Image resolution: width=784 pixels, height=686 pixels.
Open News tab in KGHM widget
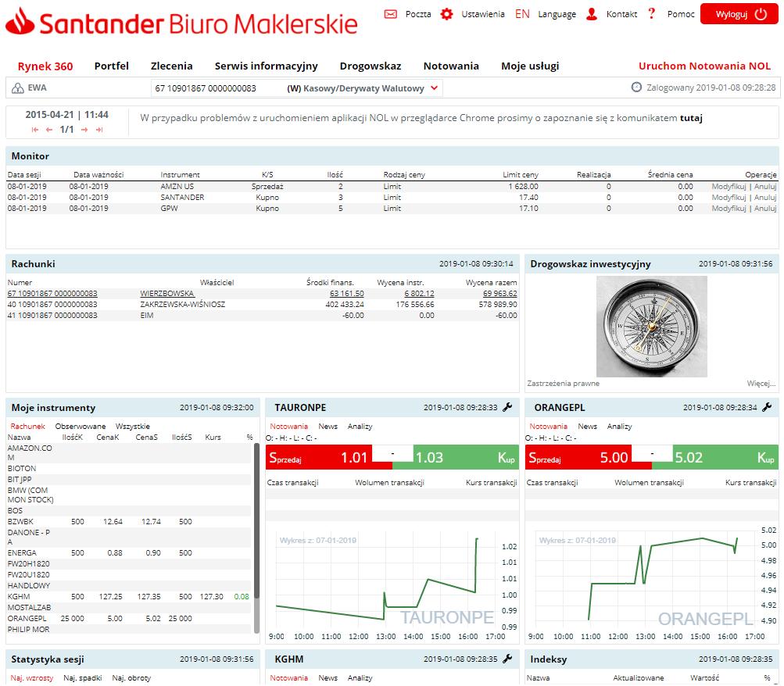pyautogui.click(x=328, y=678)
